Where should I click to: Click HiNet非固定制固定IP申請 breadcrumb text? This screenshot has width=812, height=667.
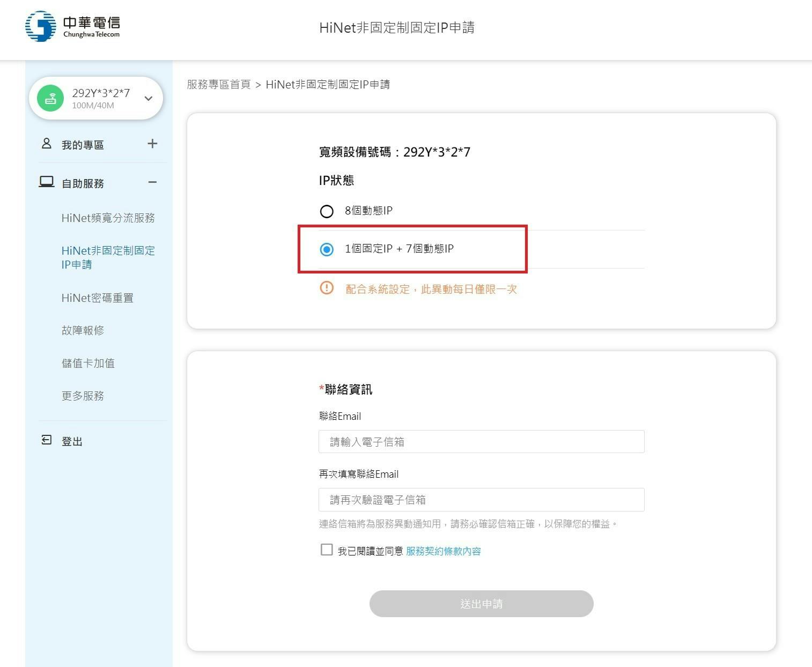pyautogui.click(x=328, y=84)
